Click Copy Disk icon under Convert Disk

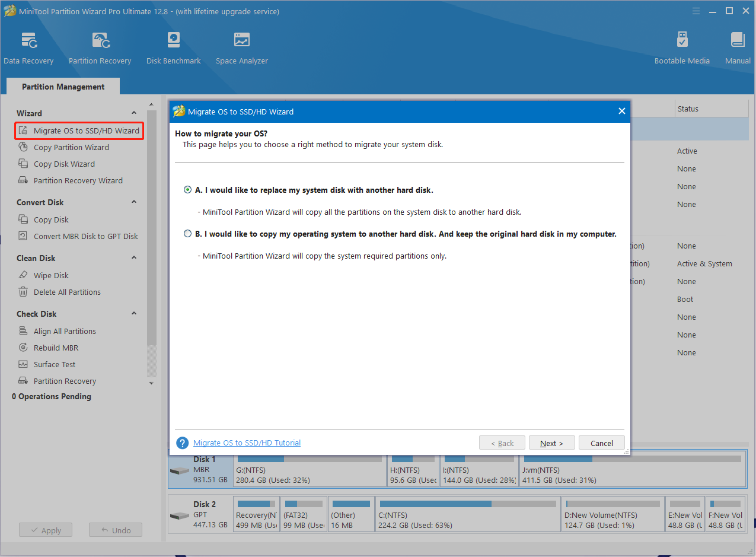pos(23,219)
